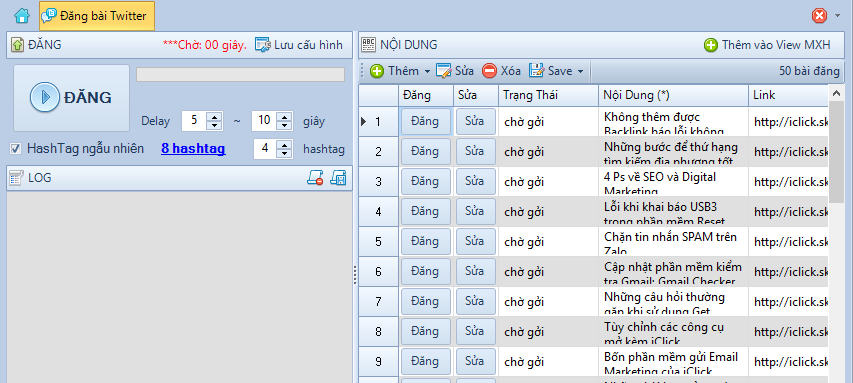Screen dimensions: 853x383
Task: Click the large ĐĂNG play button
Action: [x=71, y=98]
